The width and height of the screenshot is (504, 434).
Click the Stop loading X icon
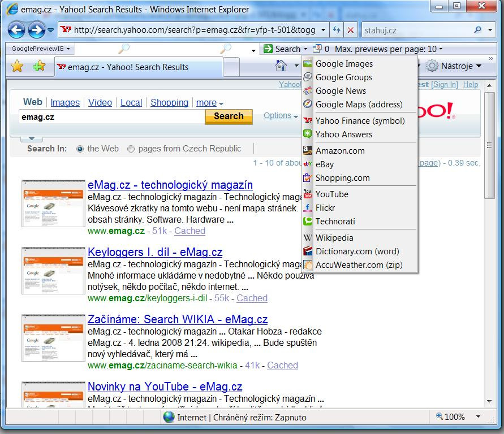[x=351, y=30]
